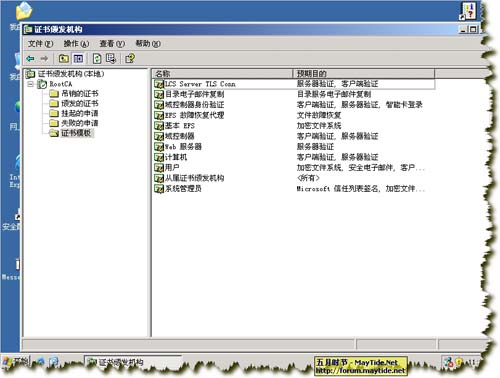This screenshot has height=378, width=500.
Task: Collapse the RootCA tree node
Action: [x=30, y=84]
